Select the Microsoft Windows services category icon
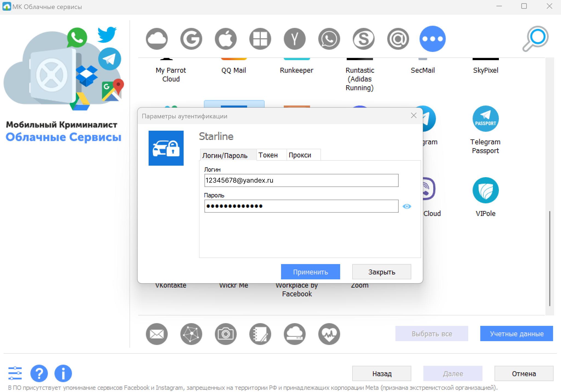 coord(260,39)
